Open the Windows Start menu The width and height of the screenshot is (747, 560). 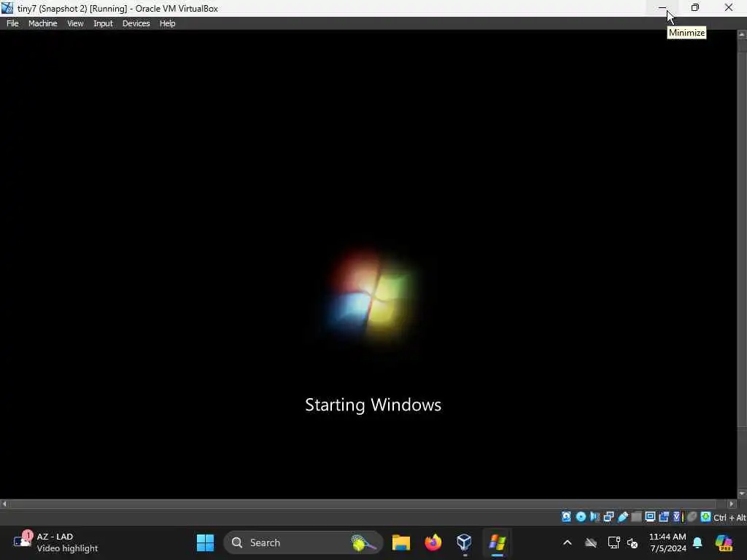click(205, 542)
